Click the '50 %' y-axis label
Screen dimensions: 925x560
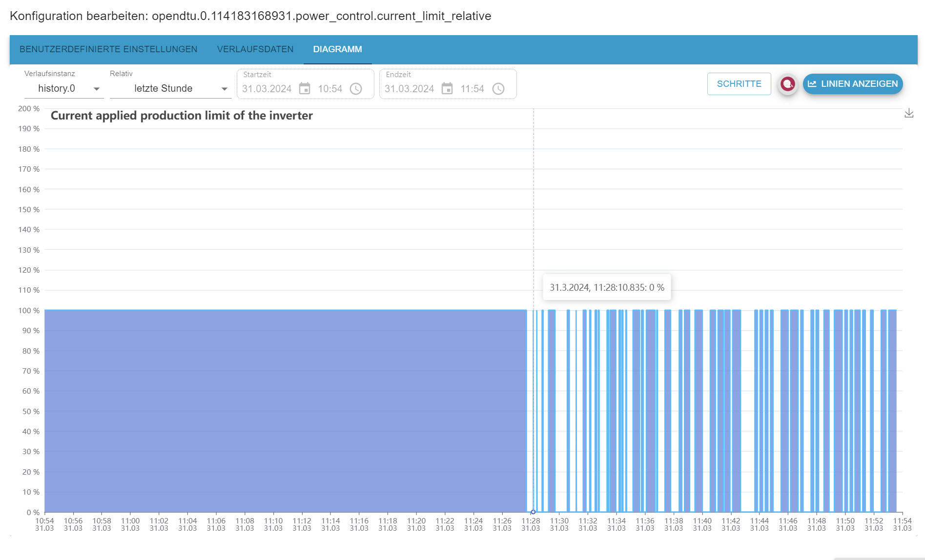coord(31,412)
